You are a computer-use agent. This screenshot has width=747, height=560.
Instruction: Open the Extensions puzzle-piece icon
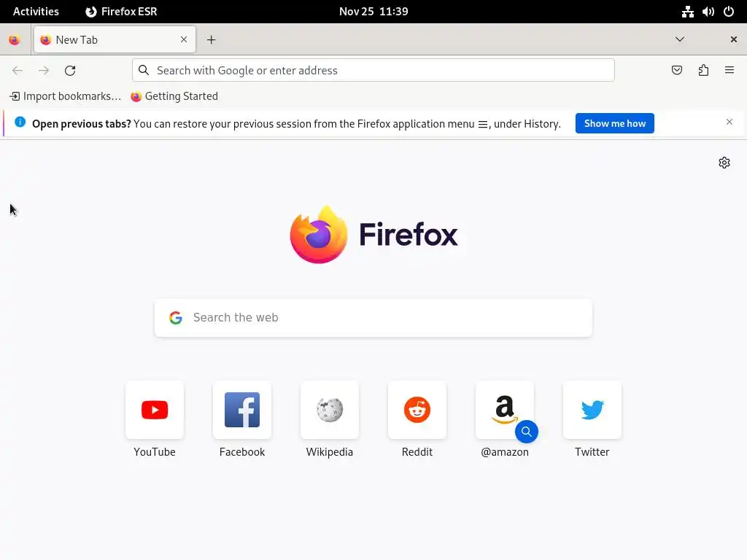(703, 70)
